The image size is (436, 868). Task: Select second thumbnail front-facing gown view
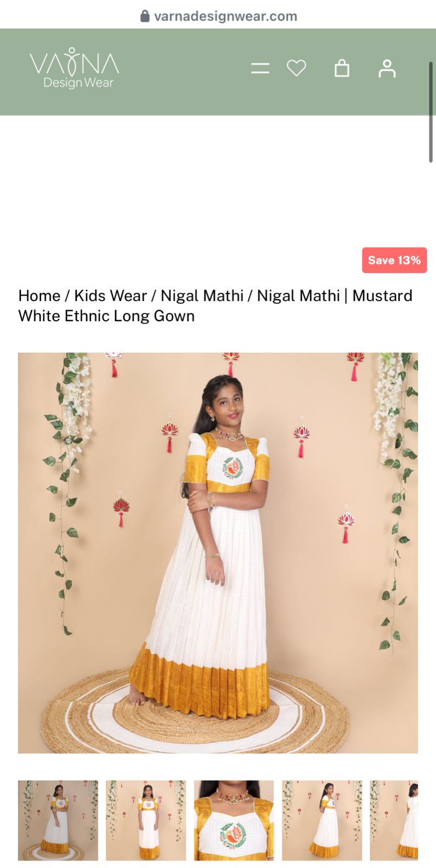pos(146,820)
